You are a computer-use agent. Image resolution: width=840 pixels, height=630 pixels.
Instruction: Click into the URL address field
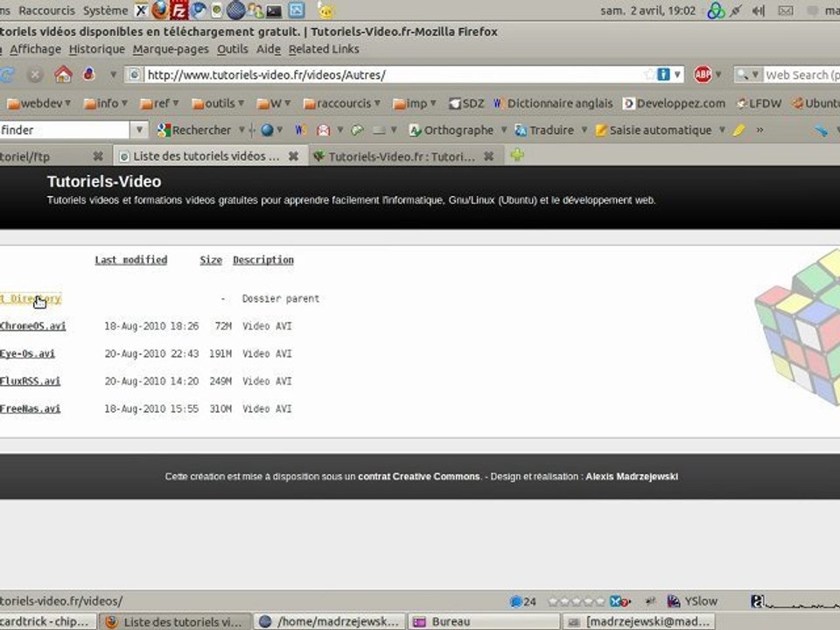pos(394,74)
